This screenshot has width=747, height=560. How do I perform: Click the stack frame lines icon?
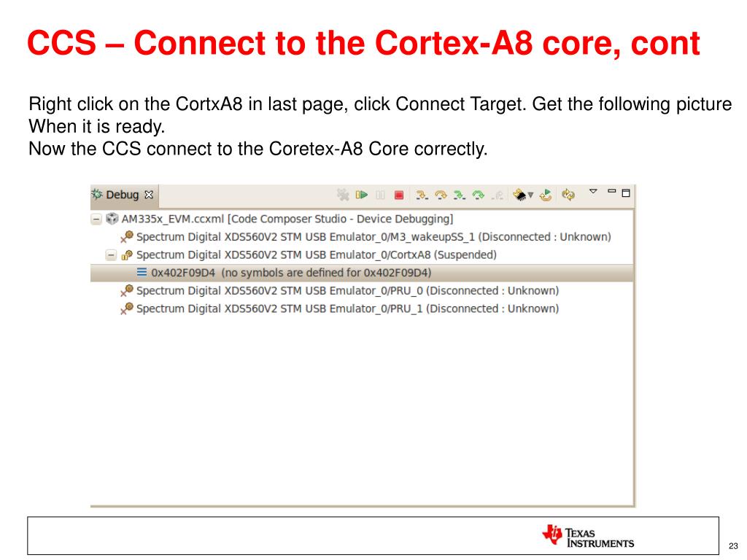[x=142, y=273]
